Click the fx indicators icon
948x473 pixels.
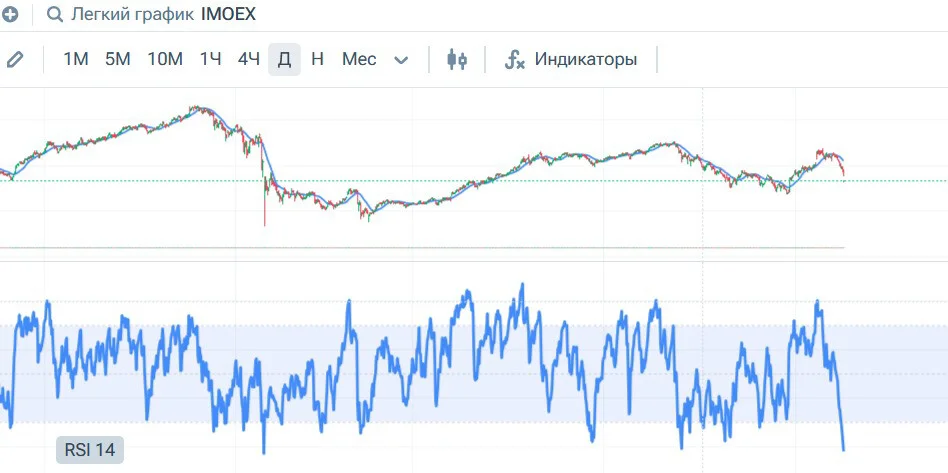pos(515,59)
